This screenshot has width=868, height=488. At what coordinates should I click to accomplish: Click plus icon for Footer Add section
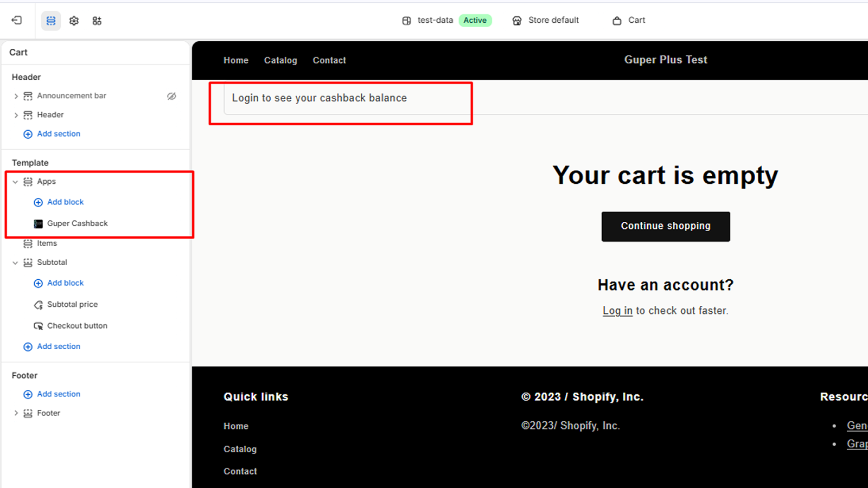pyautogui.click(x=28, y=394)
